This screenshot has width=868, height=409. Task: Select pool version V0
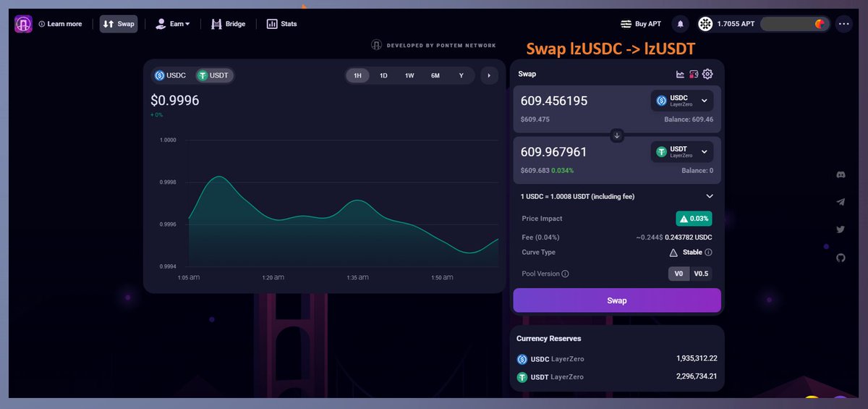click(678, 274)
